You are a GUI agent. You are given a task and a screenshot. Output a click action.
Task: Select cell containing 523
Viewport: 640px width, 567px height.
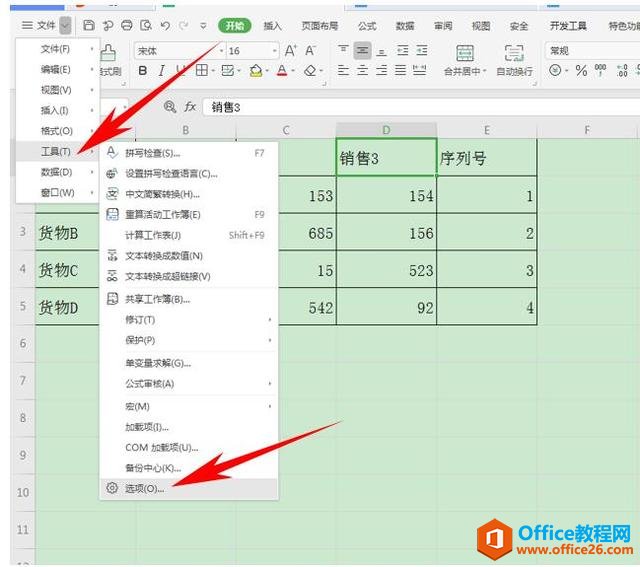tap(387, 269)
